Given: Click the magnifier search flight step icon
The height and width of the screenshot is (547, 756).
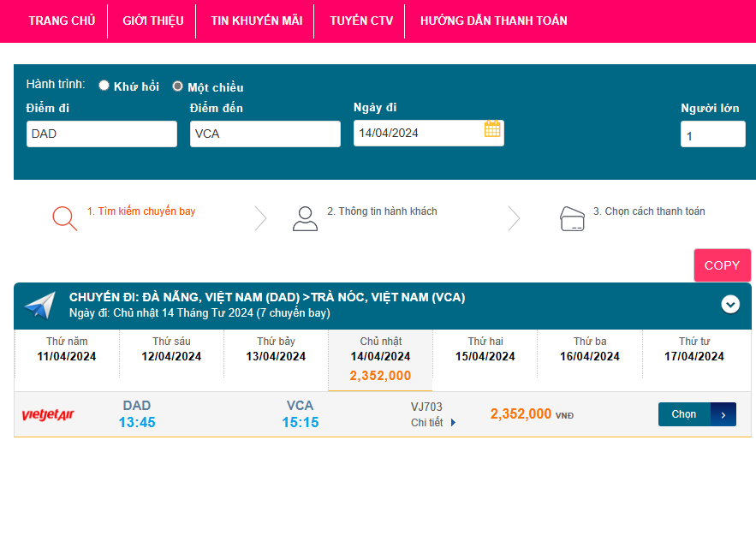Looking at the screenshot, I should 64,218.
